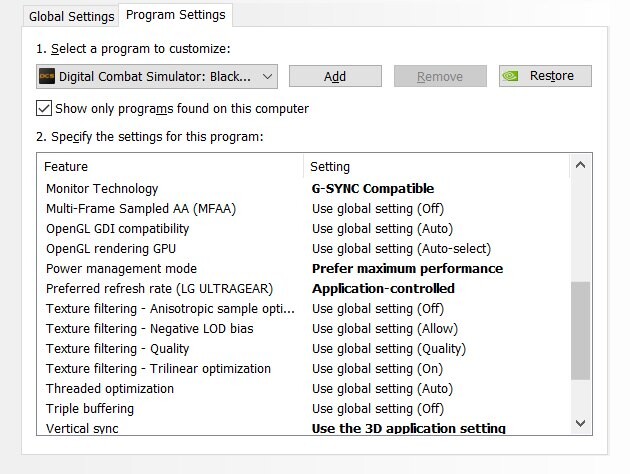Click the settings list scrollbar thumb

[x=580, y=331]
